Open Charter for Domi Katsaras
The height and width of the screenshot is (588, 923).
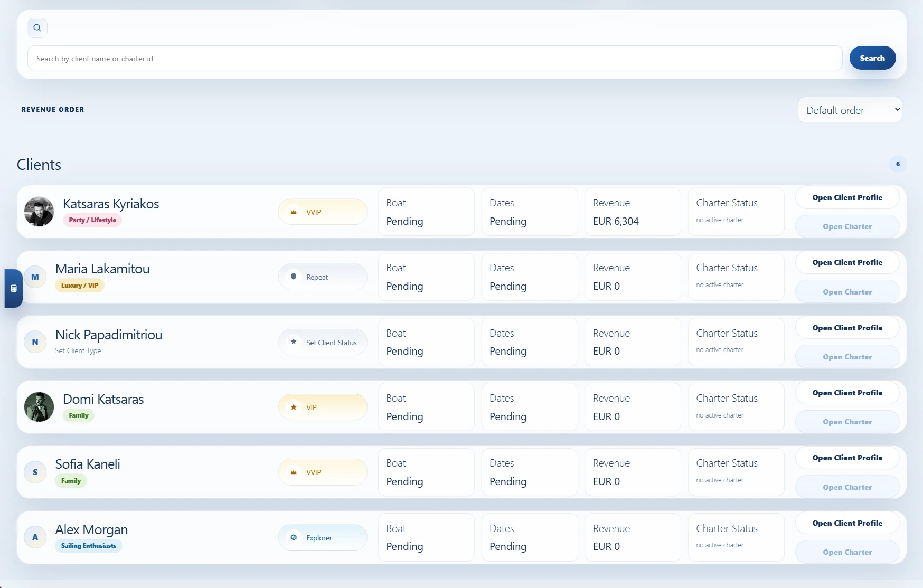pyautogui.click(x=847, y=422)
